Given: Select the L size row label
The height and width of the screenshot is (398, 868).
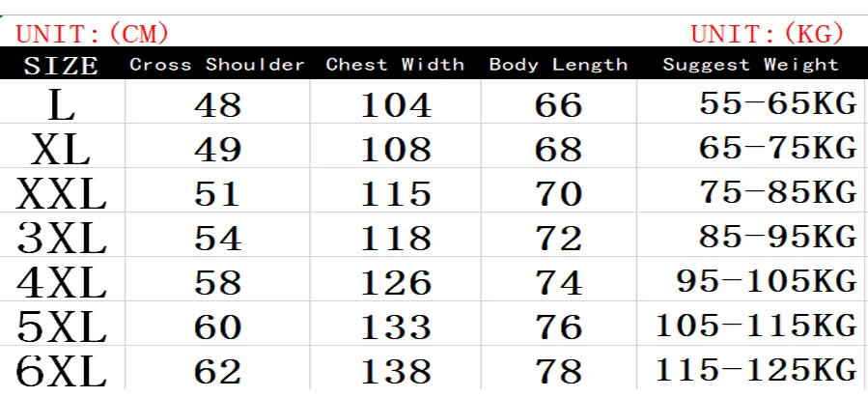Looking at the screenshot, I should coord(60,104).
